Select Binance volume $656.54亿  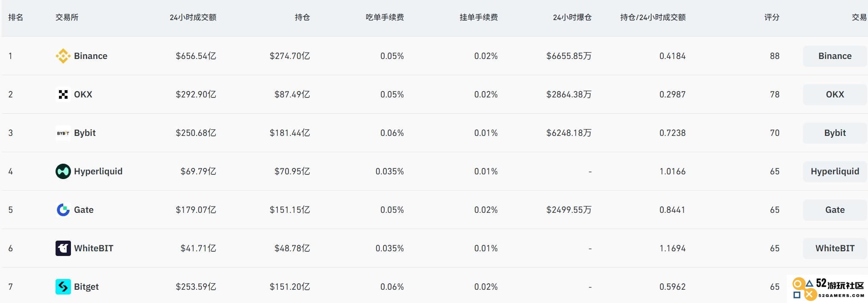[196, 56]
